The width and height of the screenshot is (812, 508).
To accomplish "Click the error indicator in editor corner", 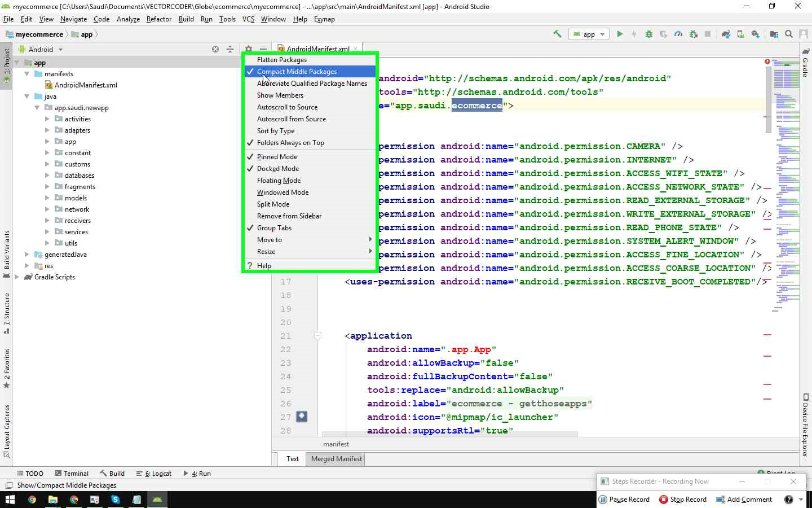I will tap(767, 62).
